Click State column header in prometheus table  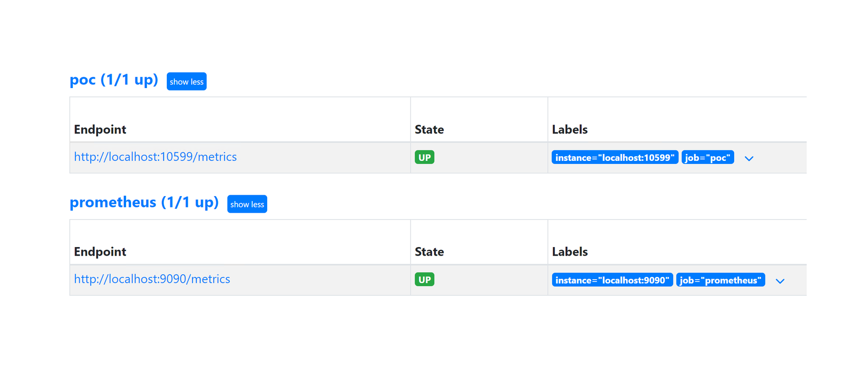pos(429,252)
